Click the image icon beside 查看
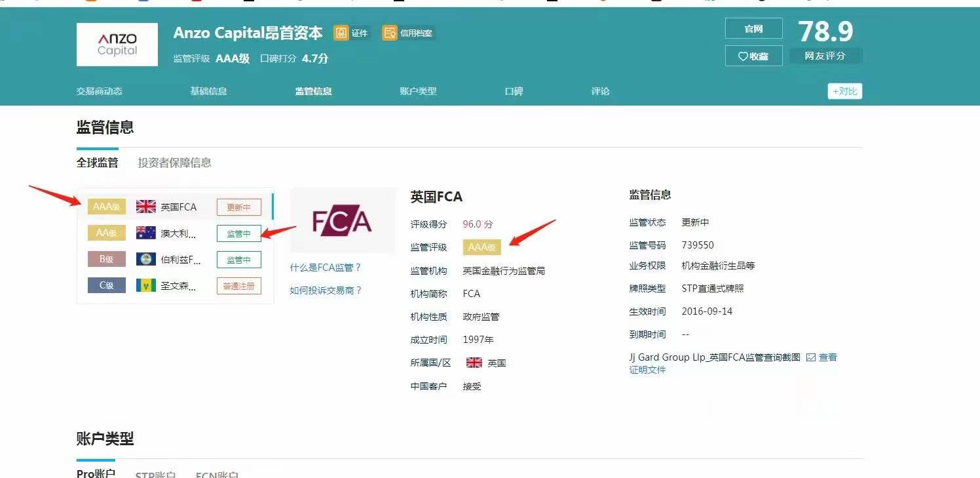 [x=811, y=357]
